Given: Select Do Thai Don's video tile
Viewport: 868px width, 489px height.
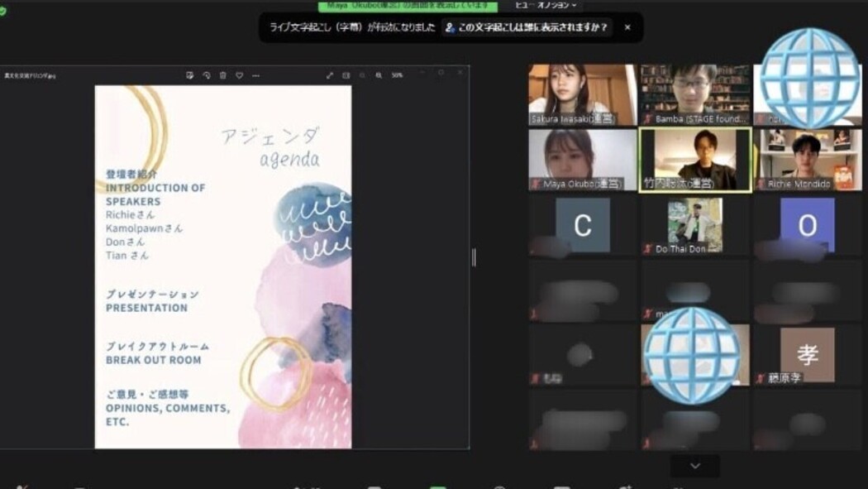Looking at the screenshot, I should click(694, 224).
